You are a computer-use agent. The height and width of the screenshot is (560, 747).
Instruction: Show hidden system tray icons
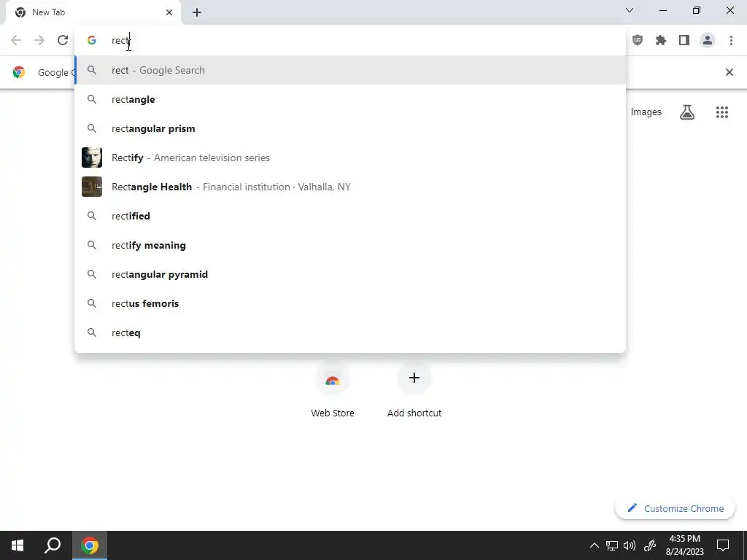coord(594,545)
